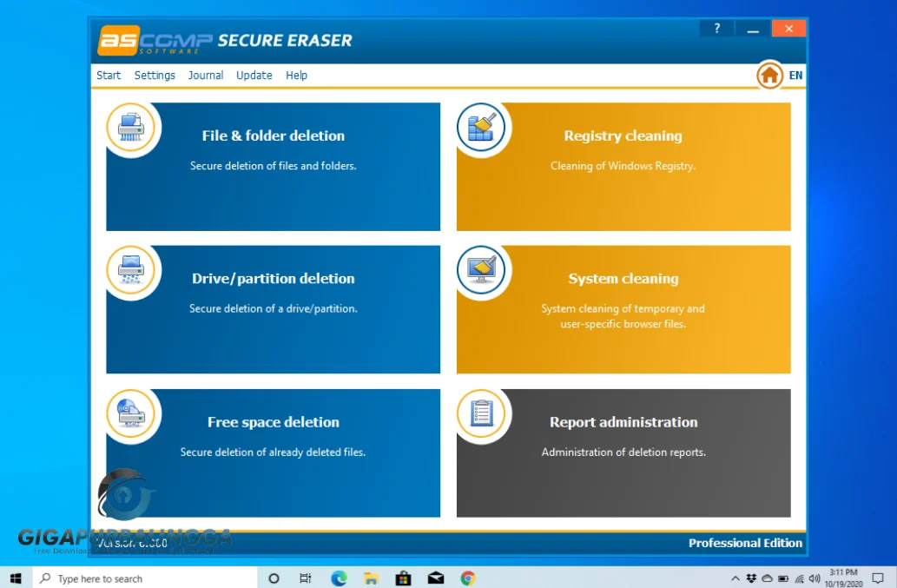Click the taskbar search box

coord(145,578)
